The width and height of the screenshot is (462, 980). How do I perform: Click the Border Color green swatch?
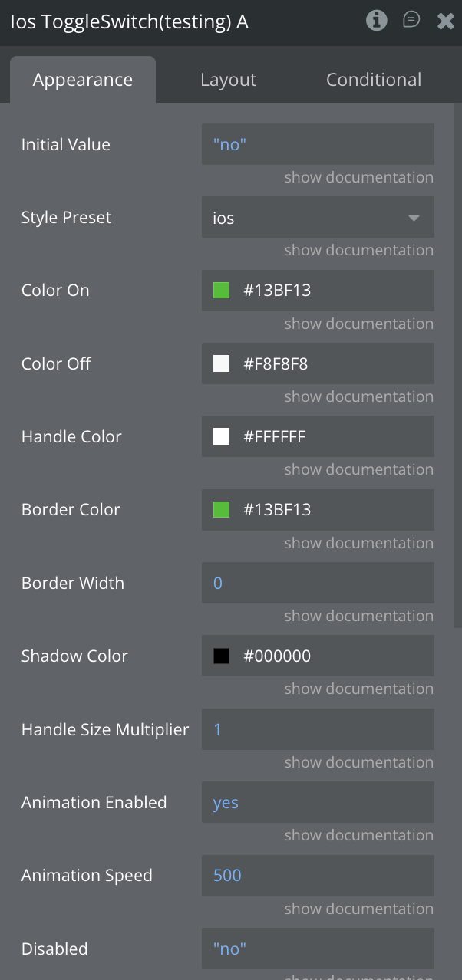[x=222, y=510]
